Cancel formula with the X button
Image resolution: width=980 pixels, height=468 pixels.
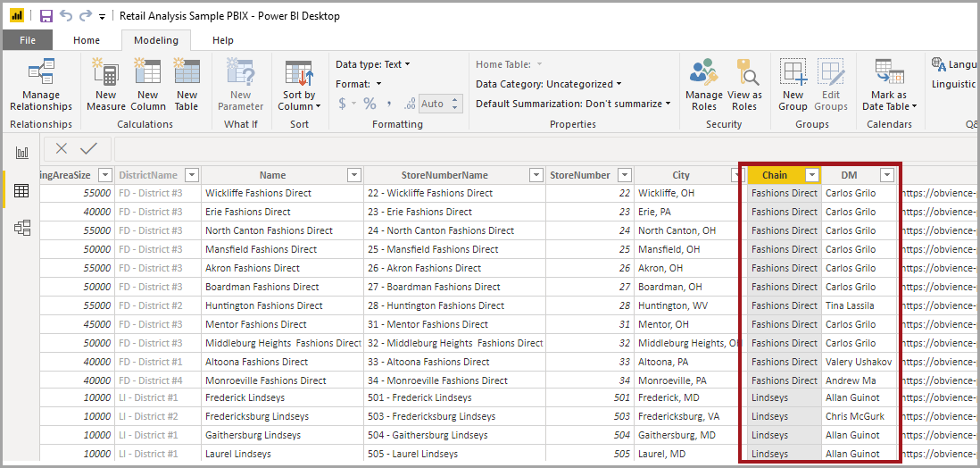(61, 149)
